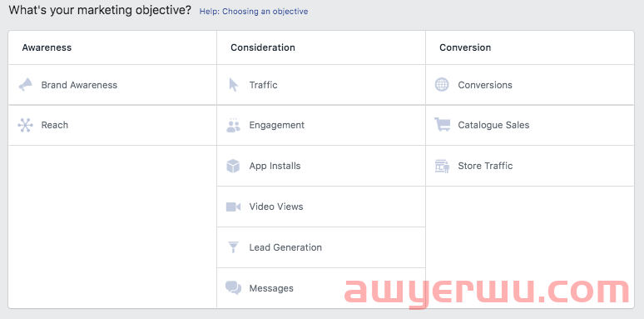Open the Choosing an objective help link
The width and height of the screenshot is (644, 319).
pyautogui.click(x=254, y=12)
